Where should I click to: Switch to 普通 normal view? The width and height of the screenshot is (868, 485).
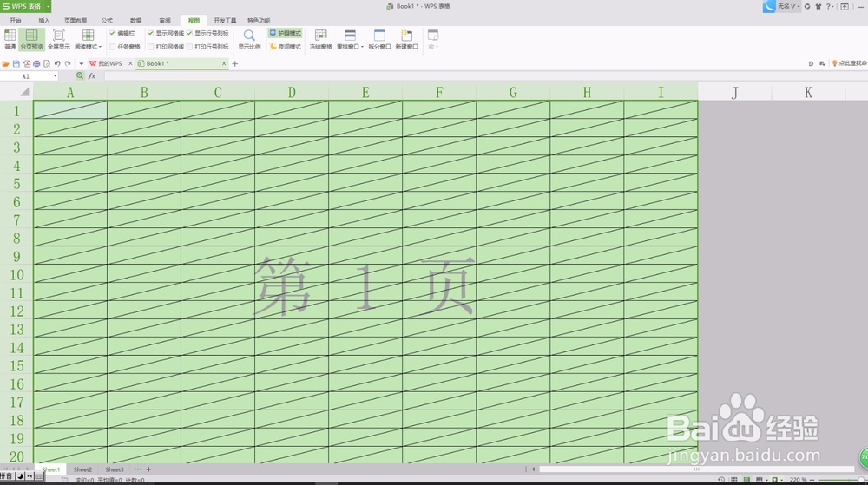pyautogui.click(x=10, y=39)
